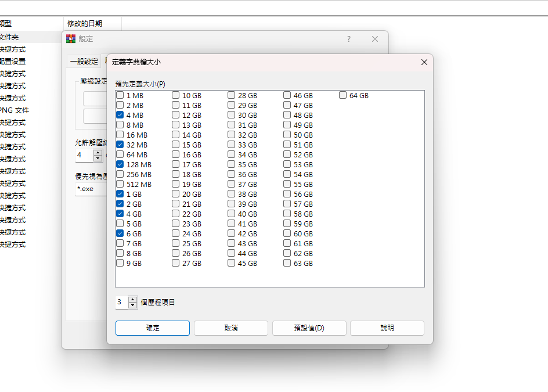This screenshot has width=548, height=392.
Task: Uncheck the 128 MB size
Action: [120, 164]
